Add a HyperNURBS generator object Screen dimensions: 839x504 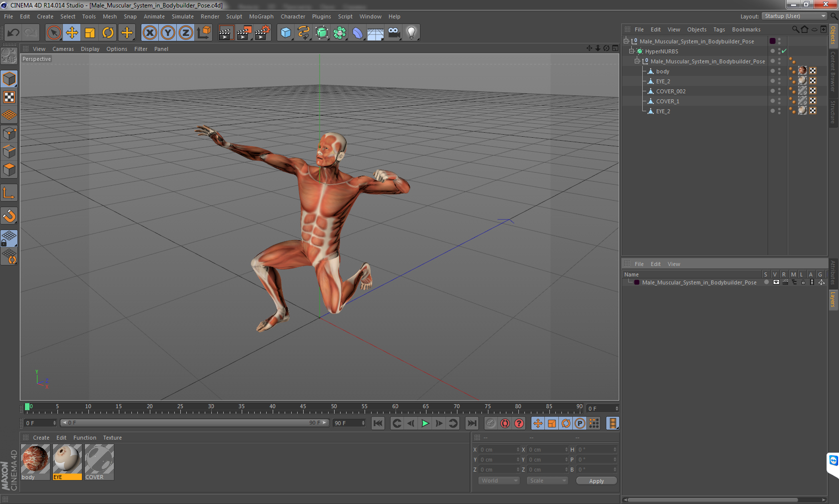322,33
